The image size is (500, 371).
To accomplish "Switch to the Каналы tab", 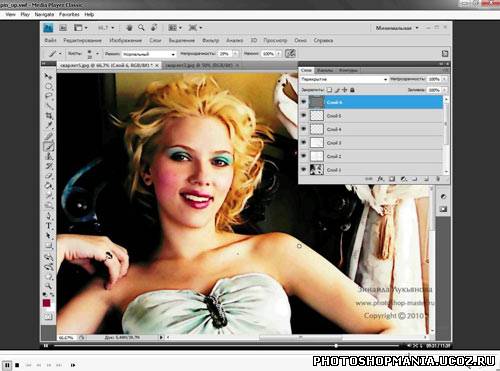I will (325, 70).
